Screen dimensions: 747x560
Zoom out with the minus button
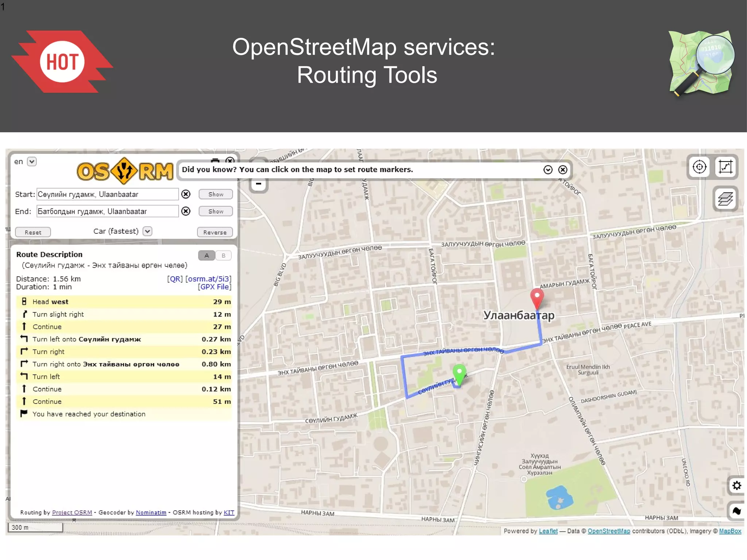point(259,184)
